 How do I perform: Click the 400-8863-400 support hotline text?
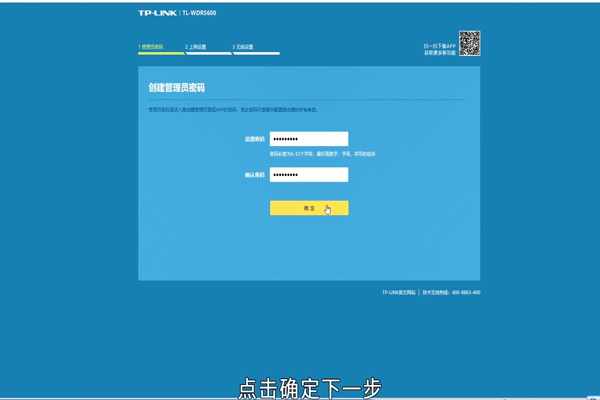[466, 292]
